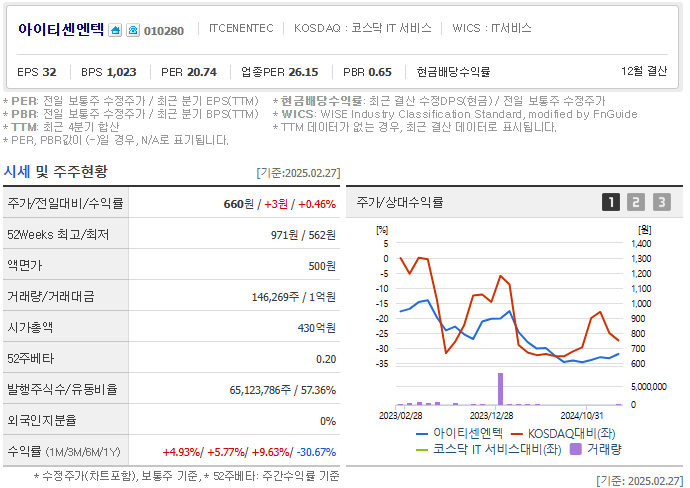Select the 0.20 beta value
Screen dimensions: 690x488
[326, 359]
